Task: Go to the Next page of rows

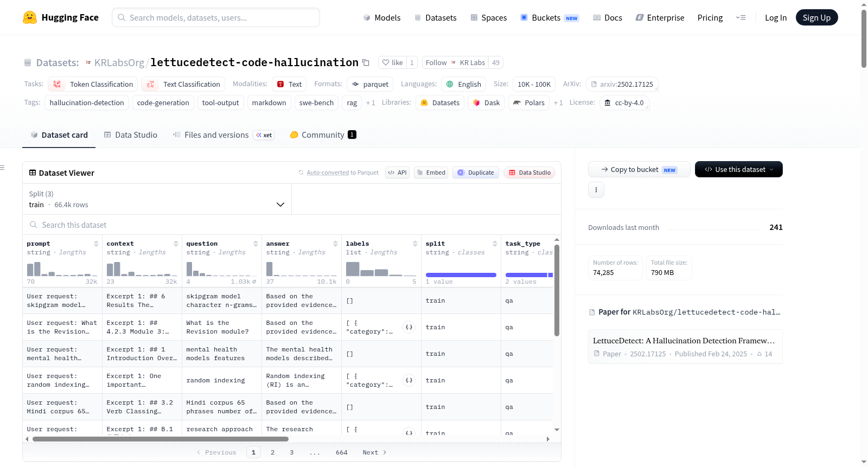Action: (374, 452)
